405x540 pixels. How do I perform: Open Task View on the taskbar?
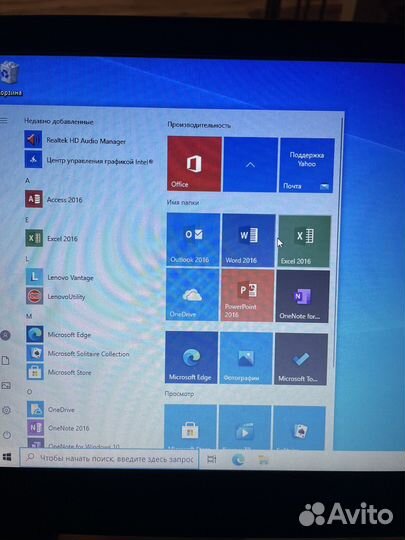(x=211, y=459)
